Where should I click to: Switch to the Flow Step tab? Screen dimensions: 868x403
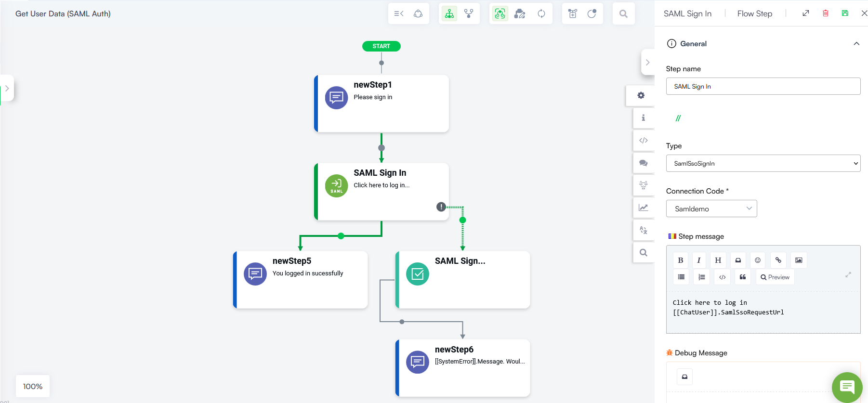(754, 13)
